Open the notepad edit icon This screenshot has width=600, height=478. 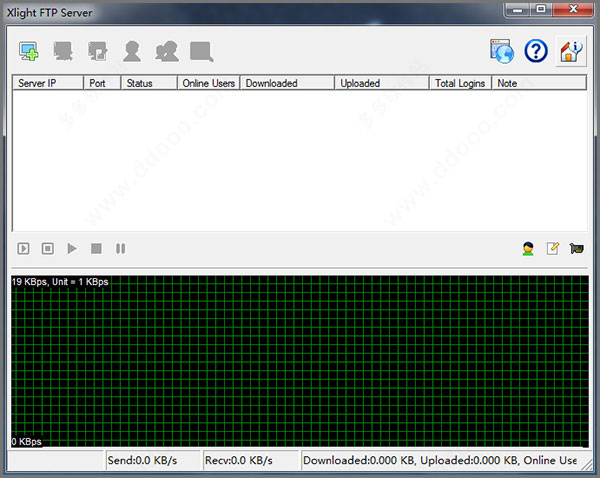click(x=553, y=249)
